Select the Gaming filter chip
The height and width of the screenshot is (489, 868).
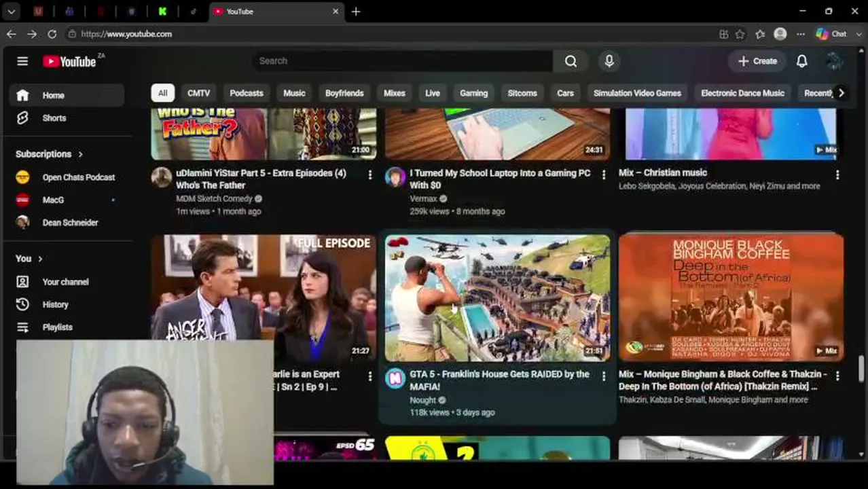click(473, 93)
